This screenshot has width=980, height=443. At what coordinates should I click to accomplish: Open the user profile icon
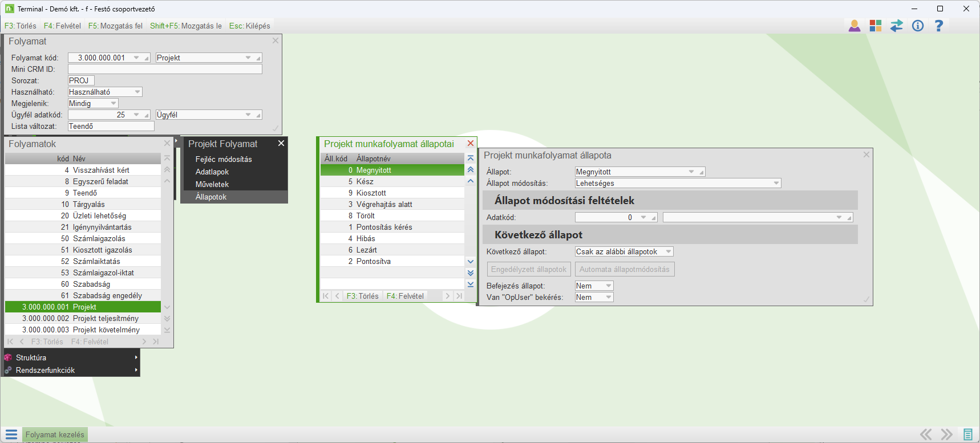(x=855, y=26)
